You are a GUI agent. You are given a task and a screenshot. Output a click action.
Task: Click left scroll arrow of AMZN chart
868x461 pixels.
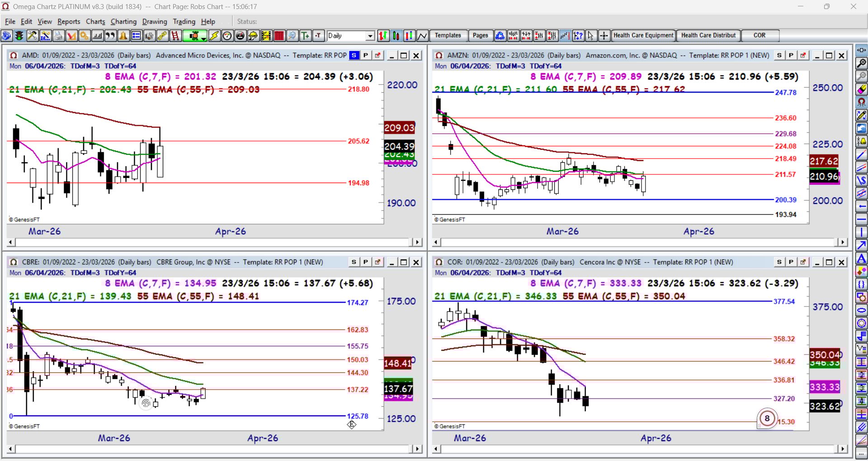point(436,242)
